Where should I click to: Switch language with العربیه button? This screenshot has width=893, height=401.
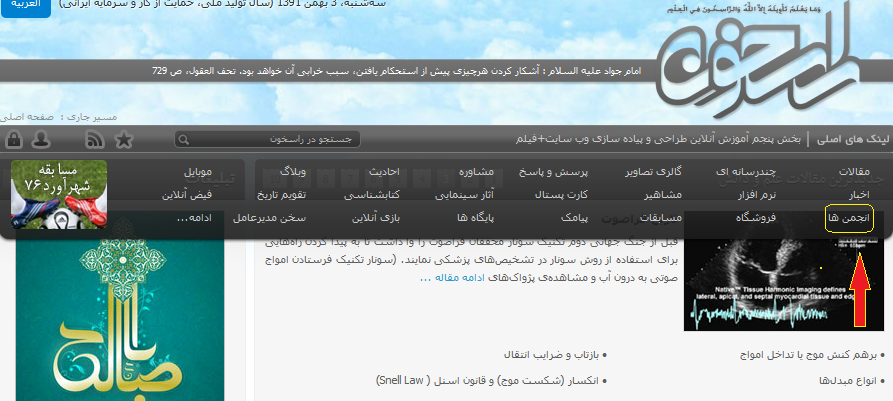tap(25, 6)
